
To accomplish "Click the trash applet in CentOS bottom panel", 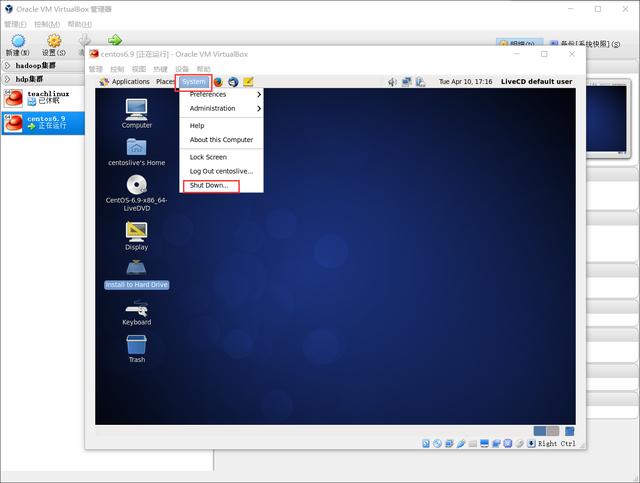I will click(569, 431).
